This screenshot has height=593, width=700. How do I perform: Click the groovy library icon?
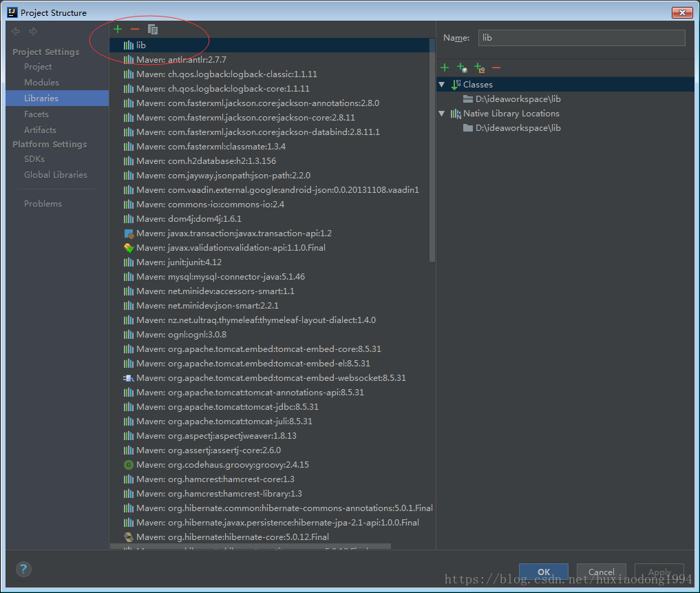[129, 465]
